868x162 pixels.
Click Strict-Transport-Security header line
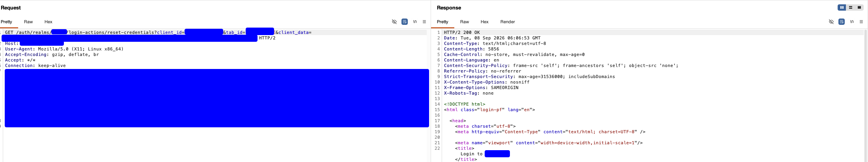pyautogui.click(x=529, y=76)
